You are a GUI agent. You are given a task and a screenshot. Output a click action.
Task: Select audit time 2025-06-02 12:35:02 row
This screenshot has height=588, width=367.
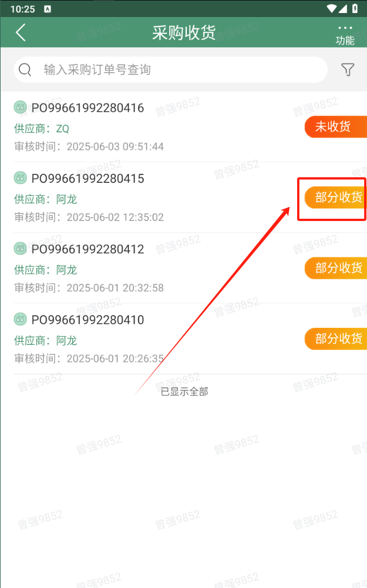click(89, 217)
